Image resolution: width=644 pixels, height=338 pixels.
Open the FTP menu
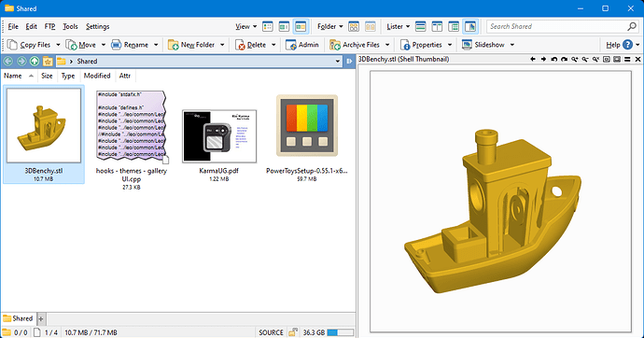(49, 27)
